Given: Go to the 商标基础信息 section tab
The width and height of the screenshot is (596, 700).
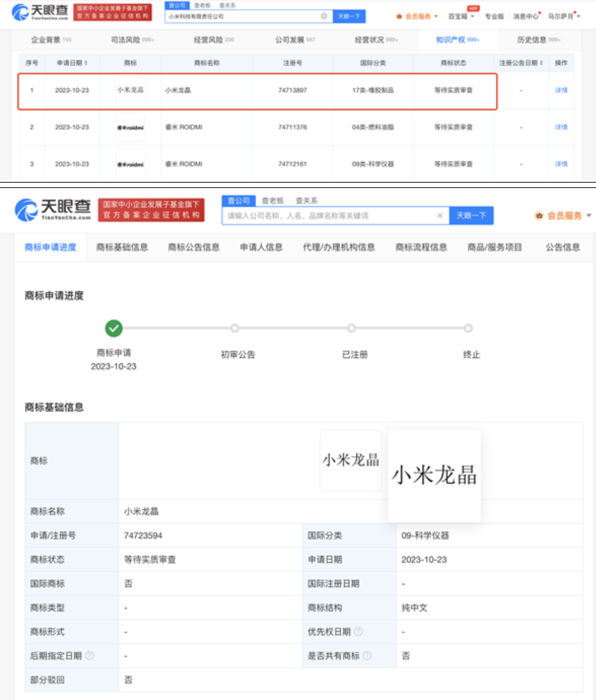Looking at the screenshot, I should 122,248.
